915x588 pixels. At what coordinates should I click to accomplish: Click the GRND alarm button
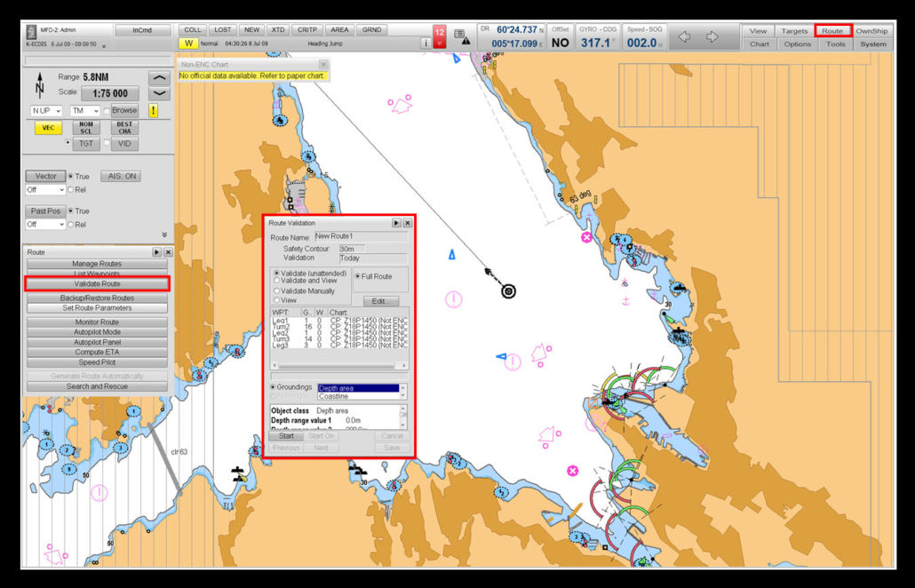coord(371,29)
